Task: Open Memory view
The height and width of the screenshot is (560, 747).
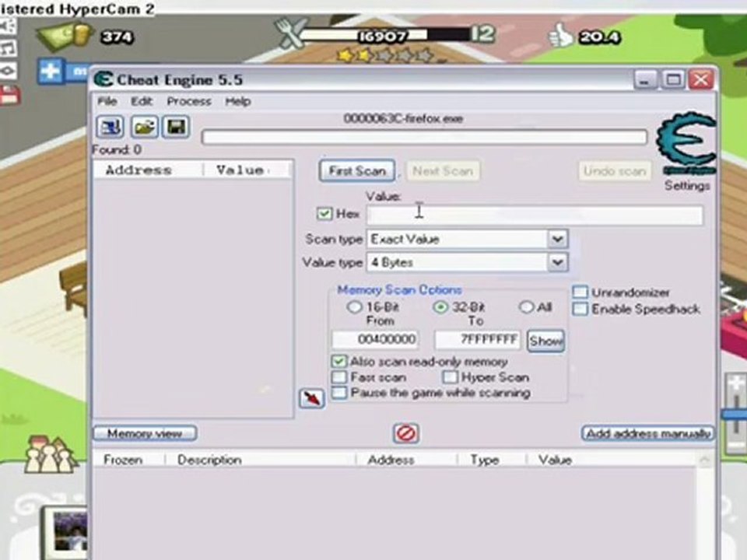Action: tap(145, 433)
